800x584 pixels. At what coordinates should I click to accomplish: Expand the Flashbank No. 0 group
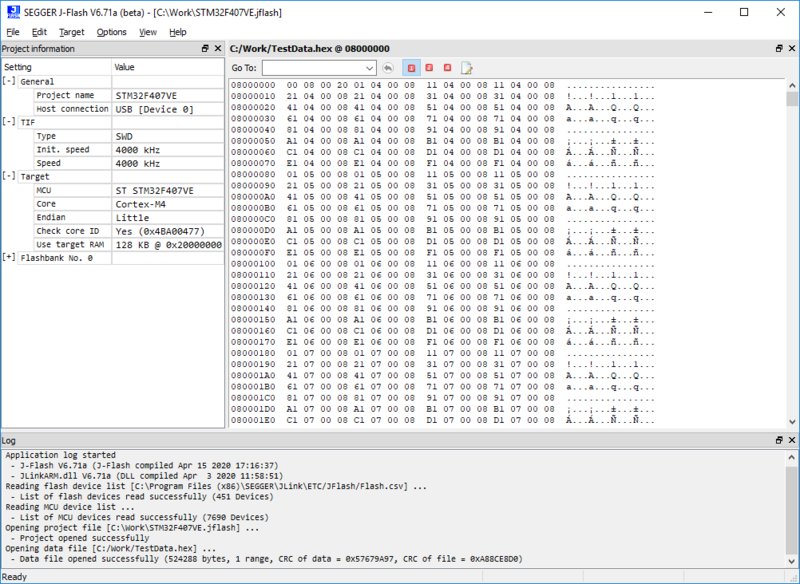point(9,257)
